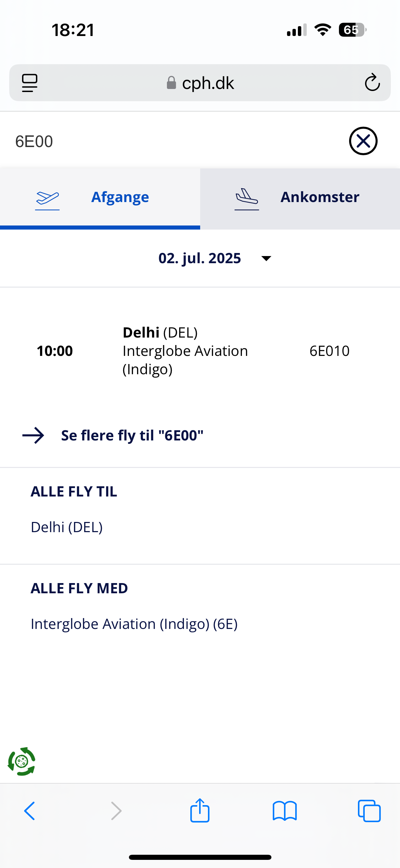Select Interglobe Aviation (Indigo) (6E) airline
Viewport: 400px width, 868px height.
point(134,624)
